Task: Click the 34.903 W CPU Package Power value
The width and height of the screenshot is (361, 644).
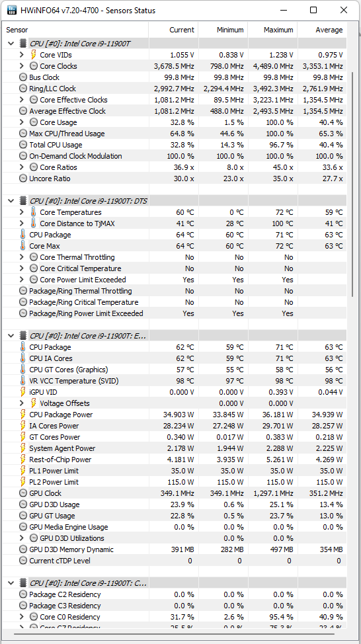Action: 179,415
